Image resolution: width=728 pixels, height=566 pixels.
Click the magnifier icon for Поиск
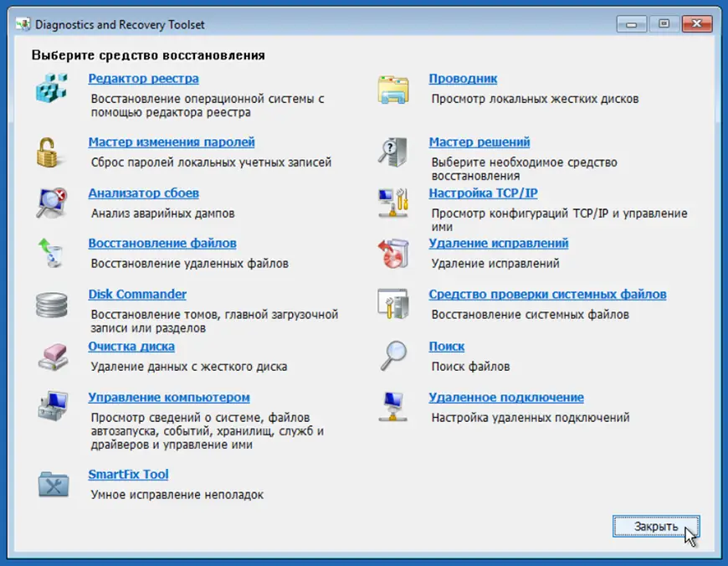tap(392, 356)
